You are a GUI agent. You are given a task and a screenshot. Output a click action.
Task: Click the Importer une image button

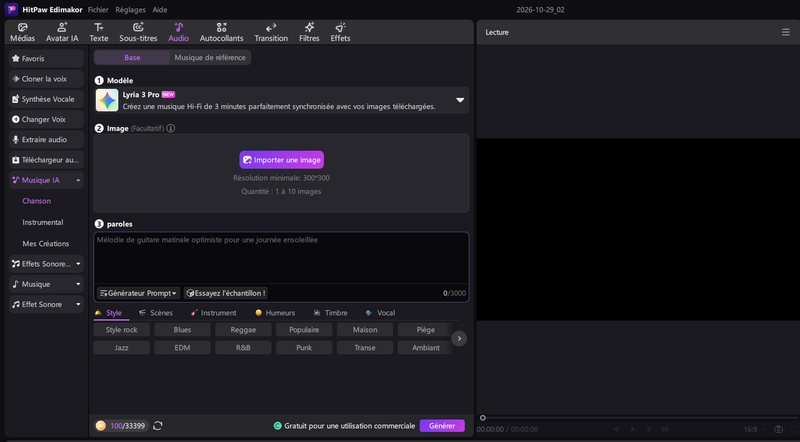[282, 160]
